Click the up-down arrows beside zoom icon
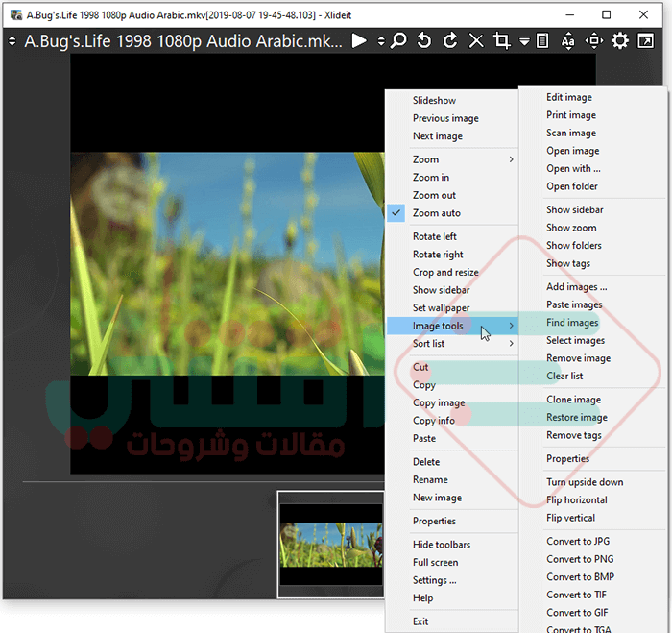672x633 pixels. point(381,41)
